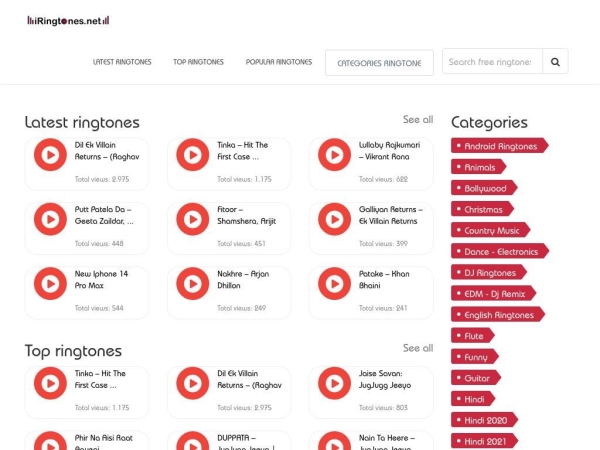Select the Categories Ringtone tab
Viewport: 600px width, 450px height.
[379, 63]
